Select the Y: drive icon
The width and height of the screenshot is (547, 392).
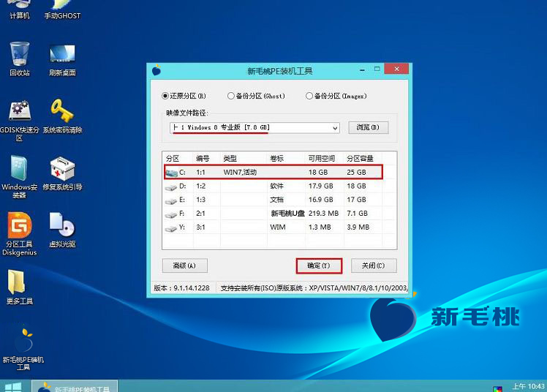171,228
